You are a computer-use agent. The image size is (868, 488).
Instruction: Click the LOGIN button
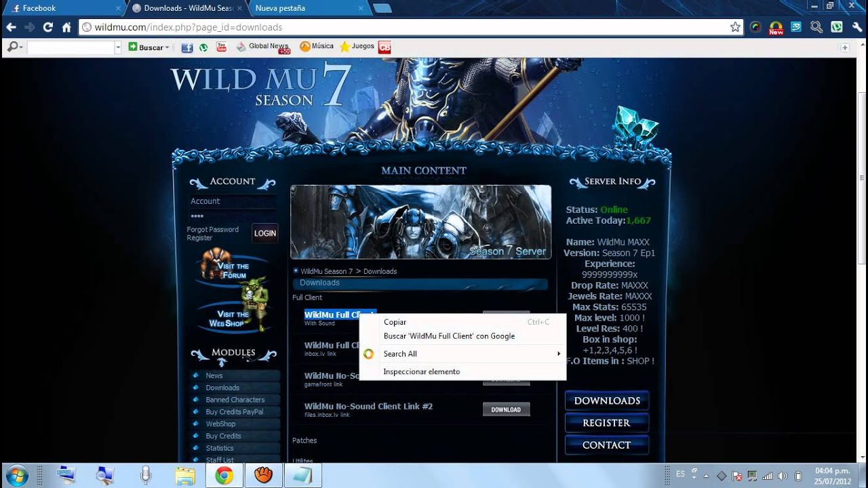(x=265, y=233)
